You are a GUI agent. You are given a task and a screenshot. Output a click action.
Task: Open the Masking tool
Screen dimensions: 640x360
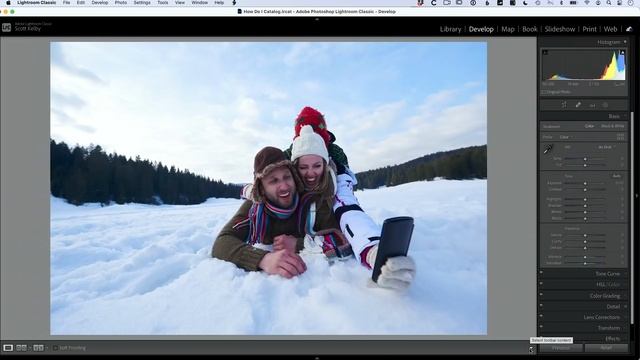606,105
